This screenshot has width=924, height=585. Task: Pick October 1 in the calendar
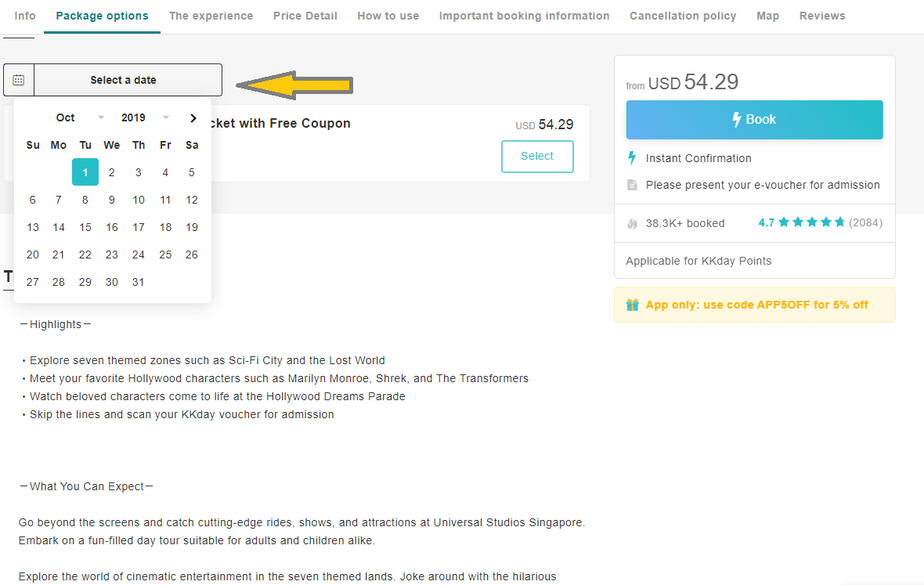click(x=85, y=172)
